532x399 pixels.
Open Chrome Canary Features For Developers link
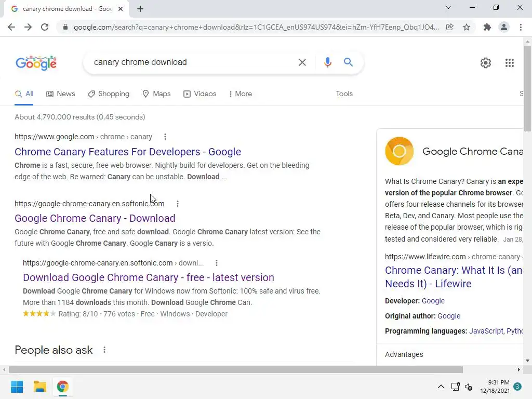pos(128,152)
